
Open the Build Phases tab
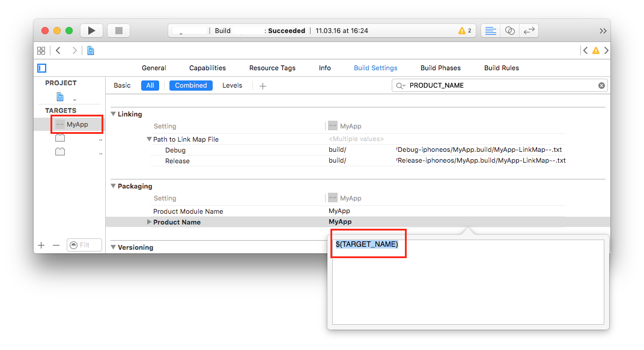(x=440, y=68)
